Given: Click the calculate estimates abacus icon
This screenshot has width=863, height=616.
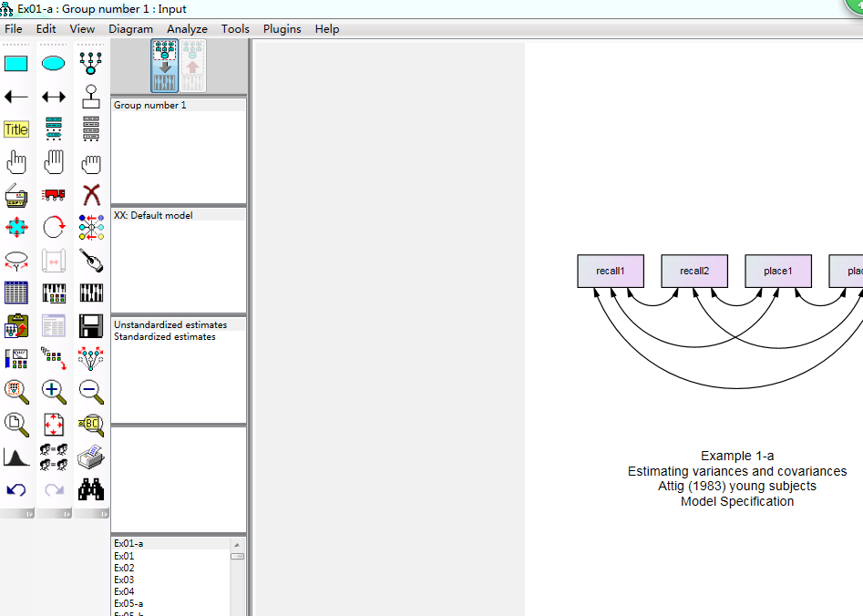Looking at the screenshot, I should 91,293.
